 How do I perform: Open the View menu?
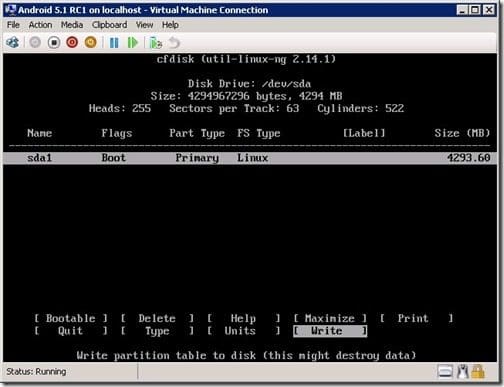coord(144,25)
